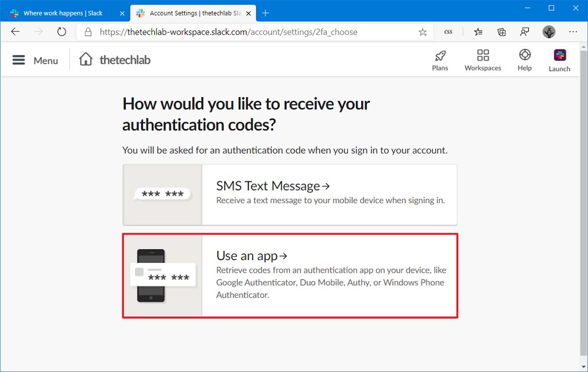
Task: Open a new browser tab
Action: click(x=265, y=13)
